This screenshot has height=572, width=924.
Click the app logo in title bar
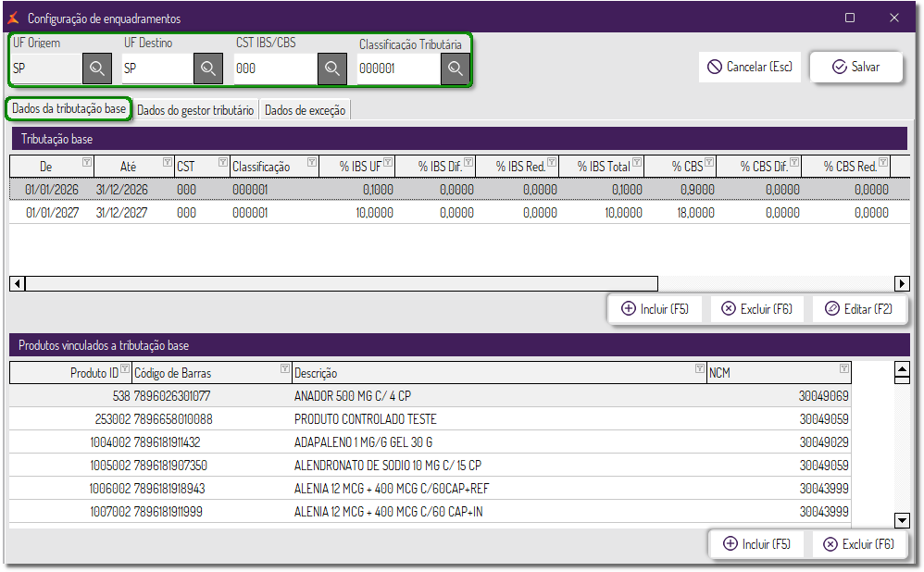click(x=13, y=18)
